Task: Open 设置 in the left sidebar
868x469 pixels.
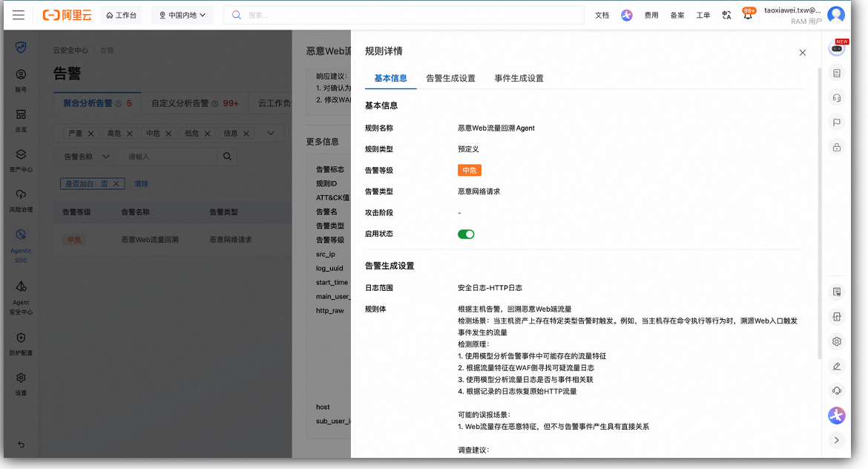Action: click(x=21, y=384)
